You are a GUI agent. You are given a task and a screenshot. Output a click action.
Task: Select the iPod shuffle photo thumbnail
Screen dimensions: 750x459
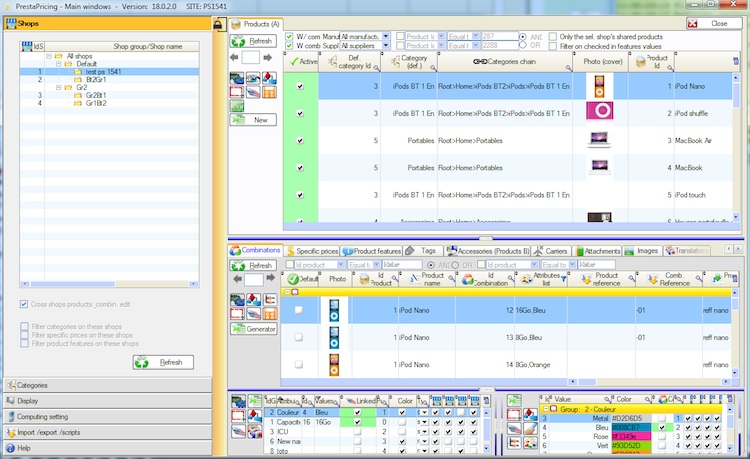(599, 112)
